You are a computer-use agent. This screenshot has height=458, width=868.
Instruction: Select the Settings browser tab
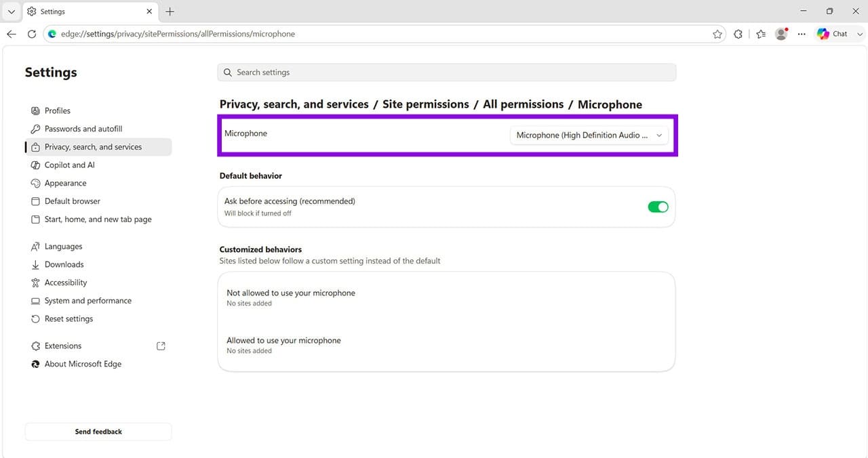[x=90, y=12]
